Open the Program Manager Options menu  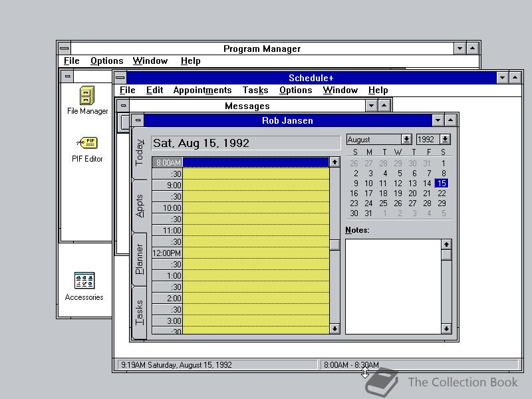(x=107, y=61)
